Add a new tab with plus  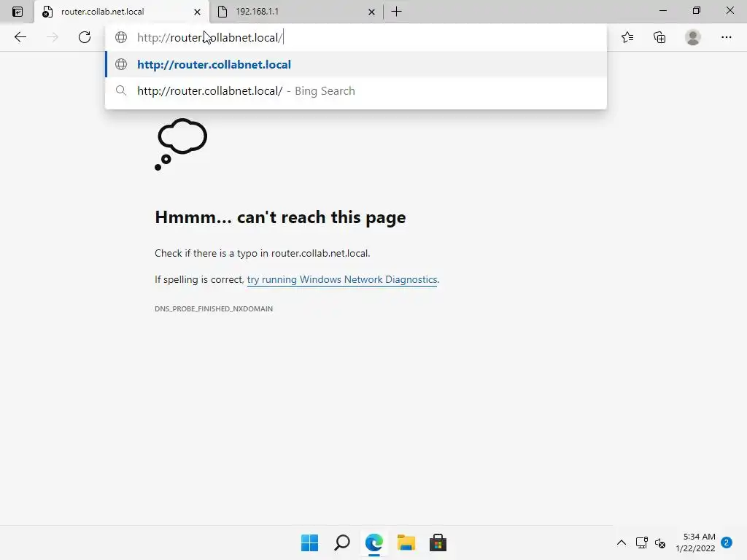tap(396, 12)
